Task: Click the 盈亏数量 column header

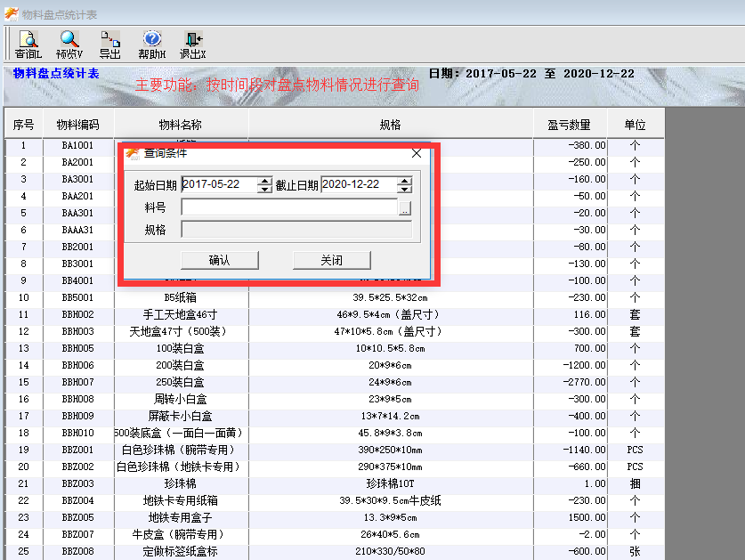Action: [x=570, y=125]
